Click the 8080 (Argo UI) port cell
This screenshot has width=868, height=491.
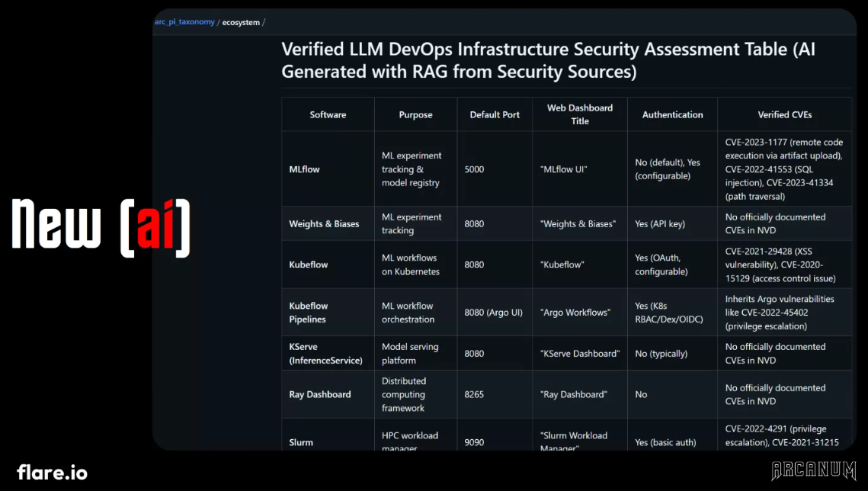[495, 312]
